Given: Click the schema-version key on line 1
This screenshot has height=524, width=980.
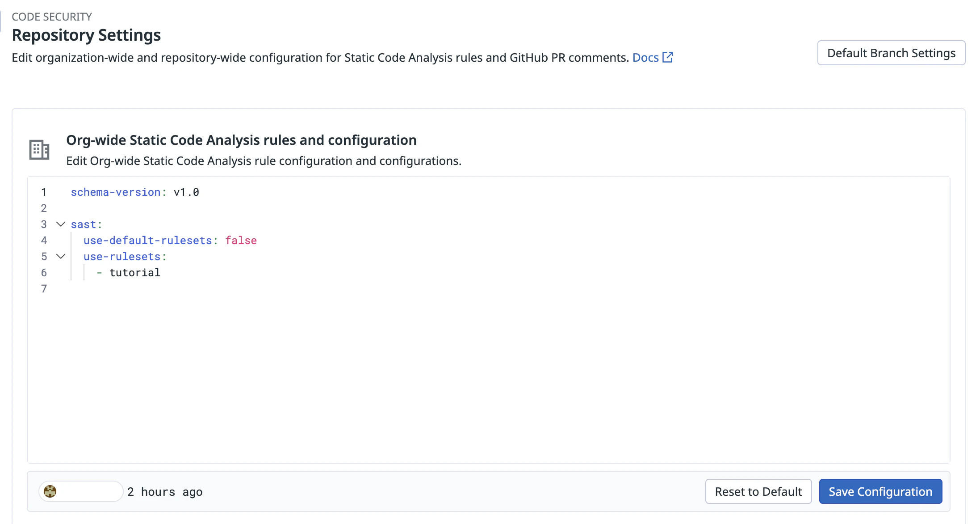Looking at the screenshot, I should click(115, 192).
